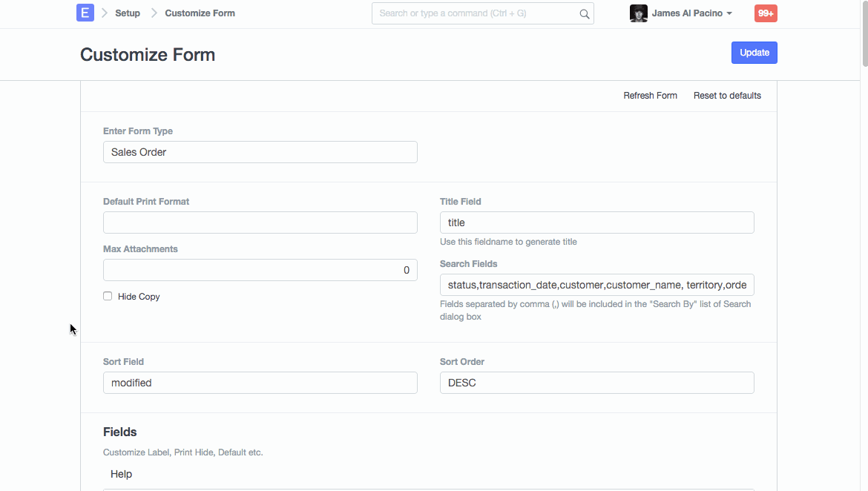Open the 99+ notifications badge
Screen dimensions: 868x491
point(766,13)
